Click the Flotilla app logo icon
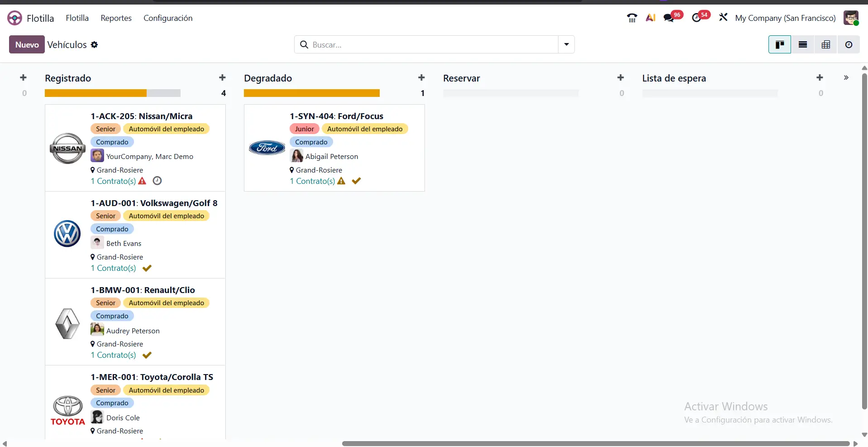868x447 pixels. [14, 18]
